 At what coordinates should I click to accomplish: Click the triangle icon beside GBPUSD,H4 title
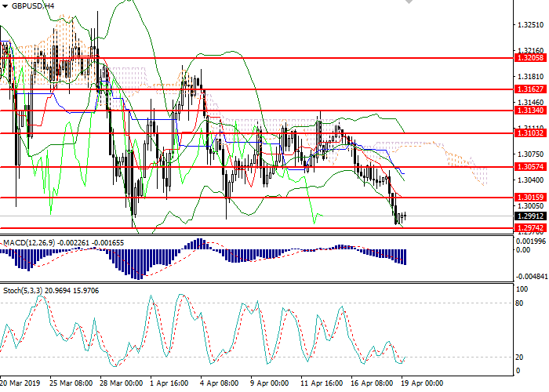coord(5,5)
